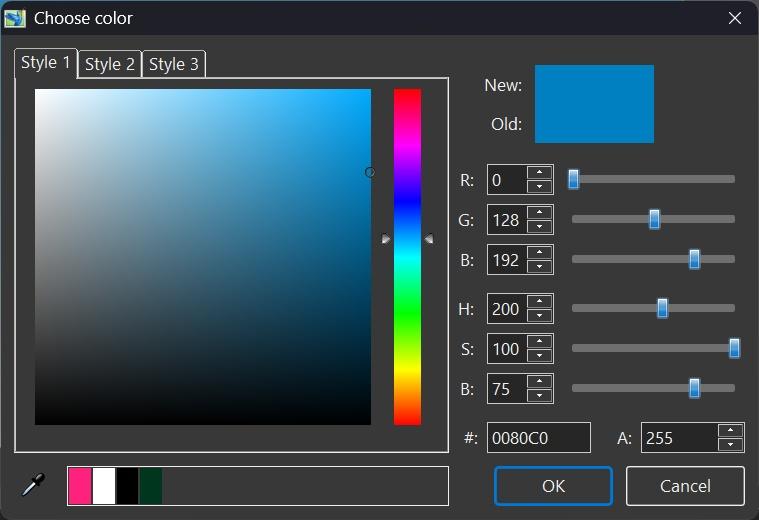Choose the white recent color swatch

pyautogui.click(x=104, y=486)
